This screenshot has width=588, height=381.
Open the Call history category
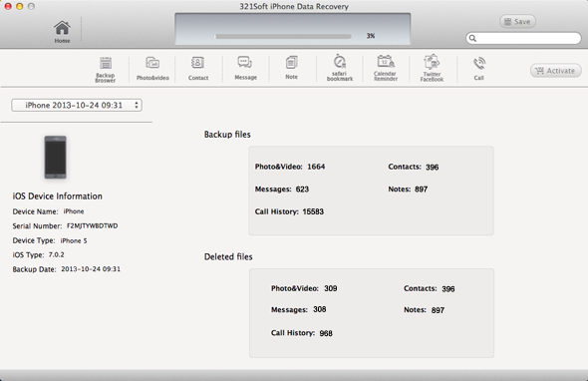479,68
